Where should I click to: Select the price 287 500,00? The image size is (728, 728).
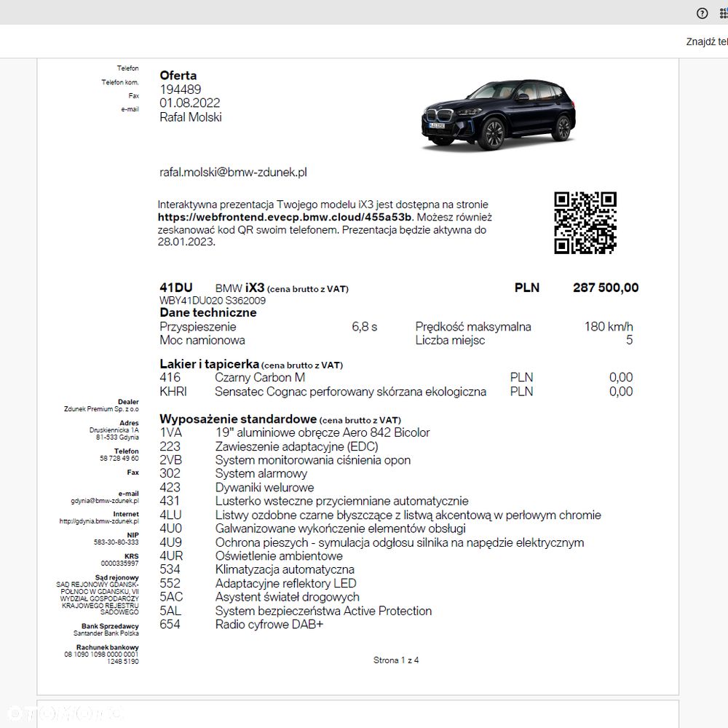click(606, 288)
